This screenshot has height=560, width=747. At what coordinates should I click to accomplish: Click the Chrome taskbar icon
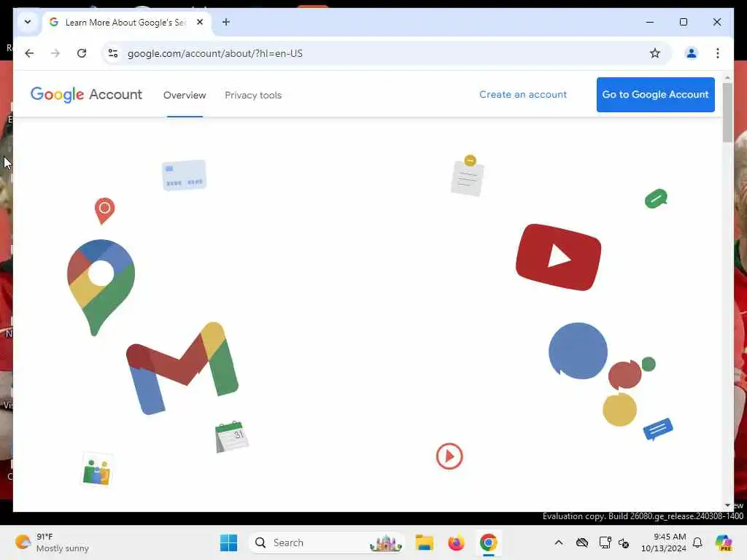click(x=488, y=542)
